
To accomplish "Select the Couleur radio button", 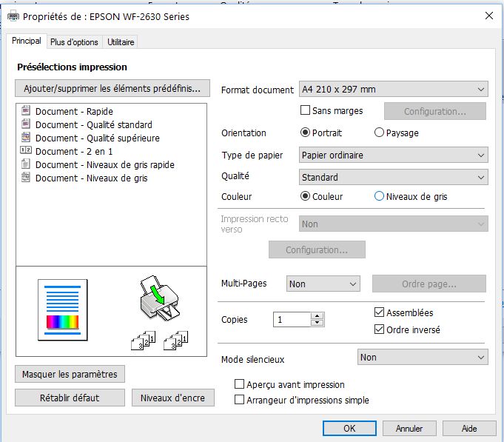I will point(305,196).
